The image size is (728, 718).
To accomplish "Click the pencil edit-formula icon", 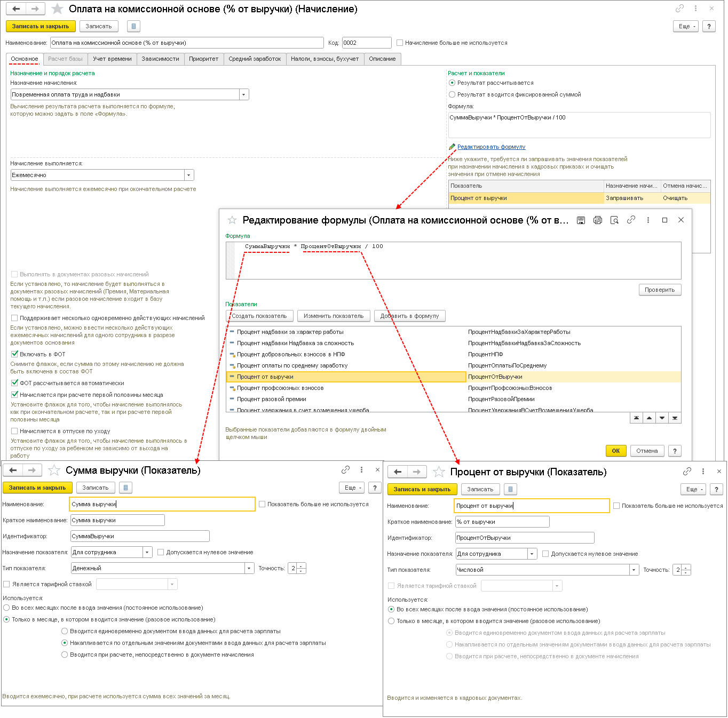I will [452, 147].
